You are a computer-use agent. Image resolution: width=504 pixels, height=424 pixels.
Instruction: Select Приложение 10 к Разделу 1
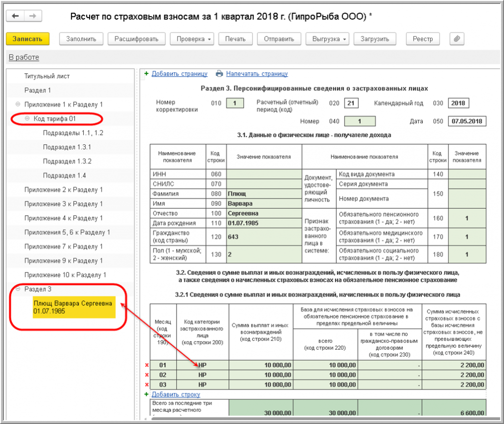(x=65, y=275)
